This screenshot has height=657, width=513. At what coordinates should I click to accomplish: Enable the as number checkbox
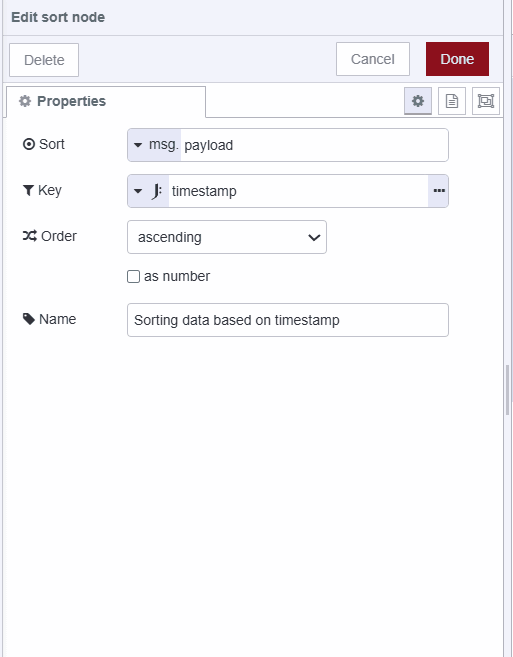(x=133, y=277)
